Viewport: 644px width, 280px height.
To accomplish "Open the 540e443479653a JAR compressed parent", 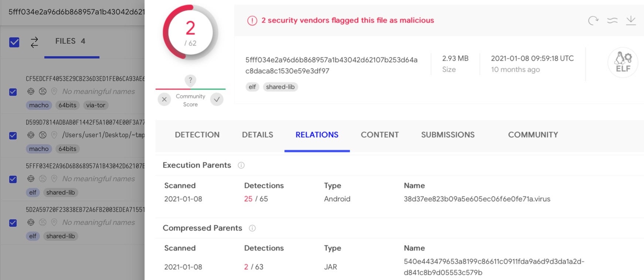I will pos(494,267).
